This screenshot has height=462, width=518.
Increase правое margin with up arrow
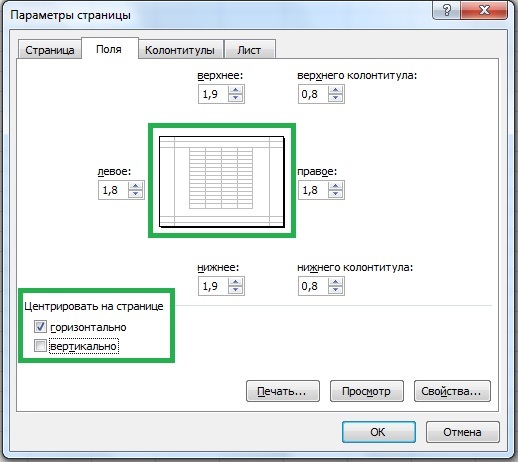tap(335, 186)
